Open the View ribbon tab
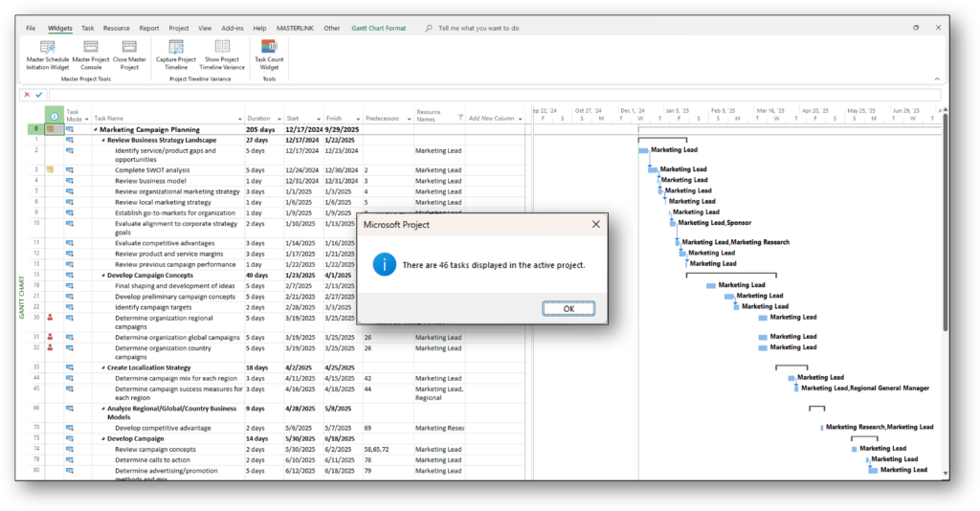The height and width of the screenshot is (511, 980). click(205, 28)
